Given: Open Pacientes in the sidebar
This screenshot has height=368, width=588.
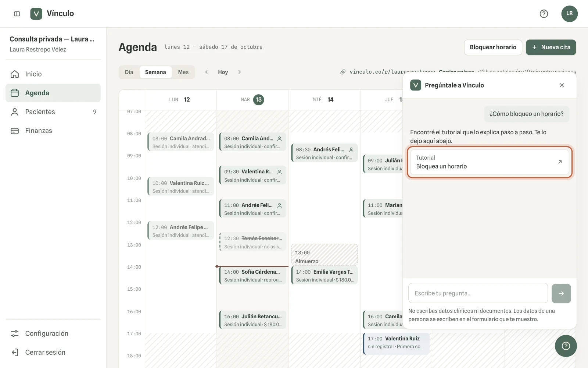Looking at the screenshot, I should pyautogui.click(x=53, y=112).
